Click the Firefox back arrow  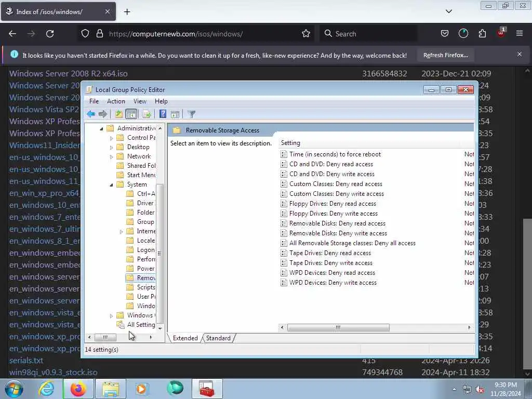click(12, 34)
